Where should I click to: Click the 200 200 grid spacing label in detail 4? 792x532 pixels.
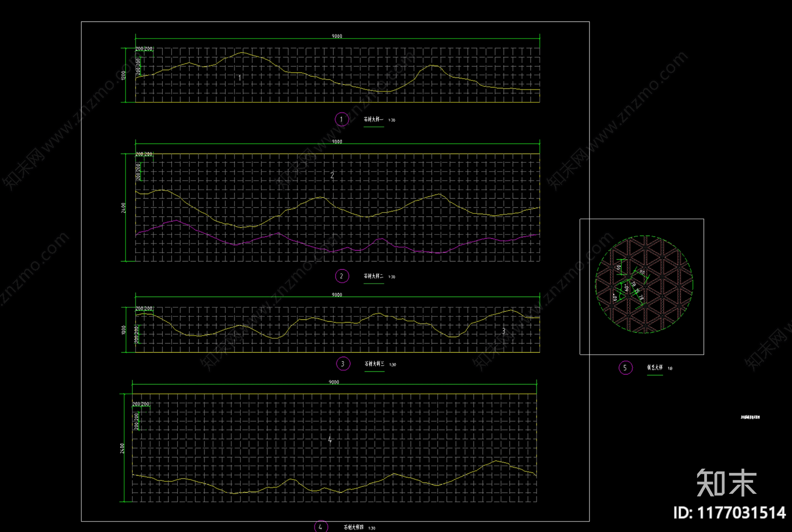tap(141, 404)
